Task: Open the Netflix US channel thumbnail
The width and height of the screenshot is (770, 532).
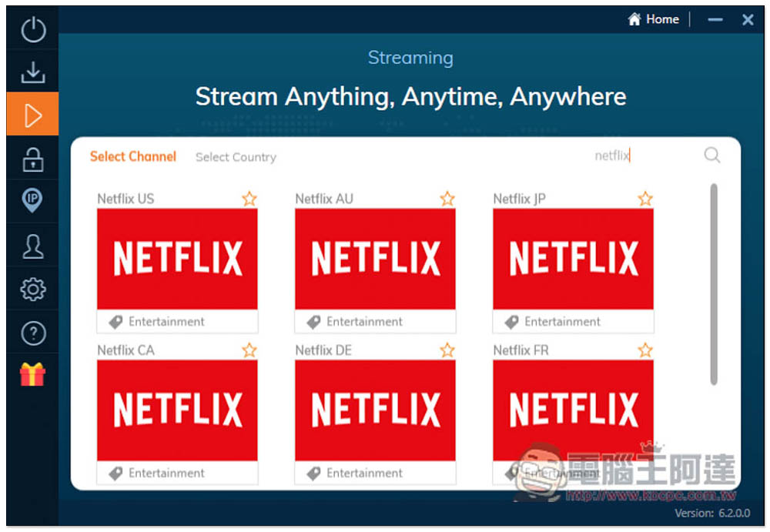Action: coord(177,259)
